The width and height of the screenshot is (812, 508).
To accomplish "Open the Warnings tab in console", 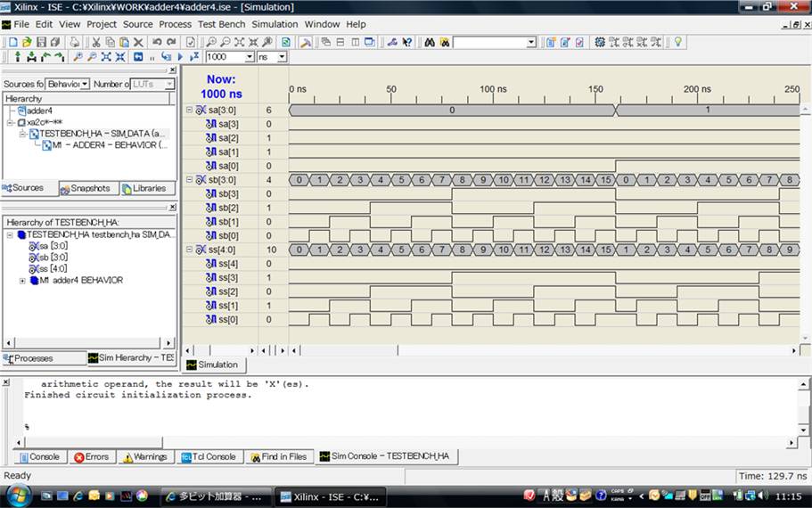I will [x=145, y=456].
